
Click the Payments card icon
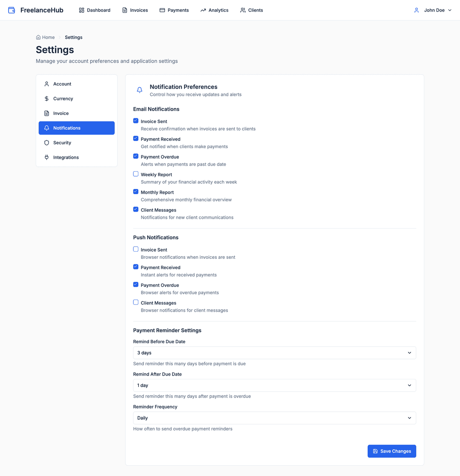point(162,10)
